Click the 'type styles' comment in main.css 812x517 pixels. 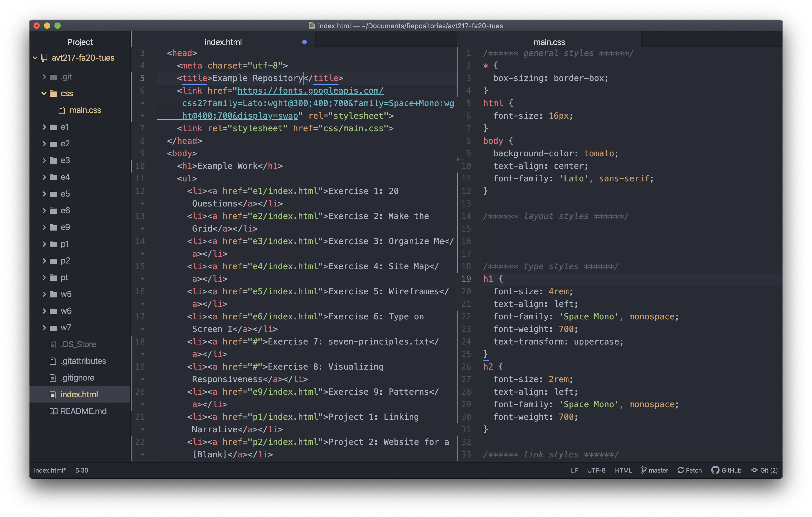(551, 267)
